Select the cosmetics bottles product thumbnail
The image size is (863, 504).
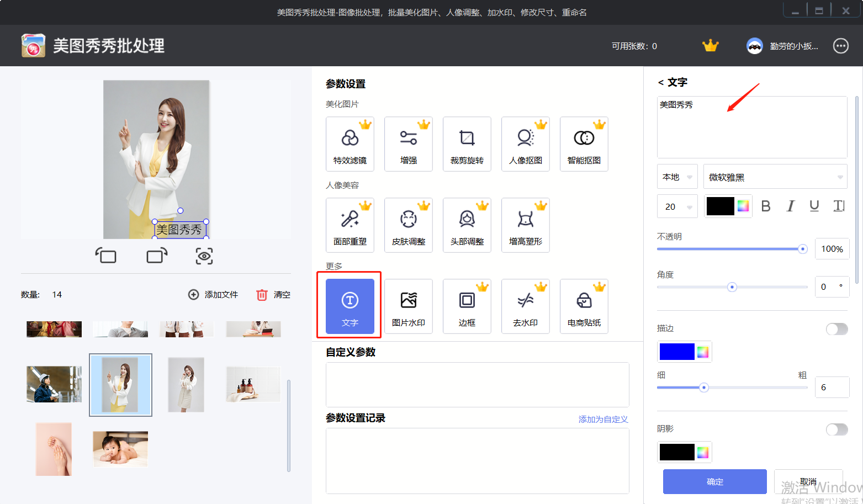[x=253, y=385]
